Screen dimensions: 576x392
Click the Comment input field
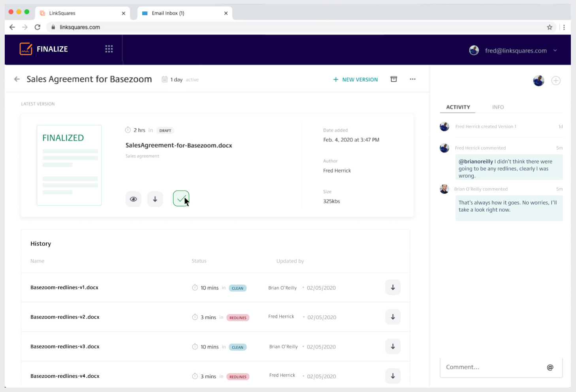pyautogui.click(x=501, y=368)
